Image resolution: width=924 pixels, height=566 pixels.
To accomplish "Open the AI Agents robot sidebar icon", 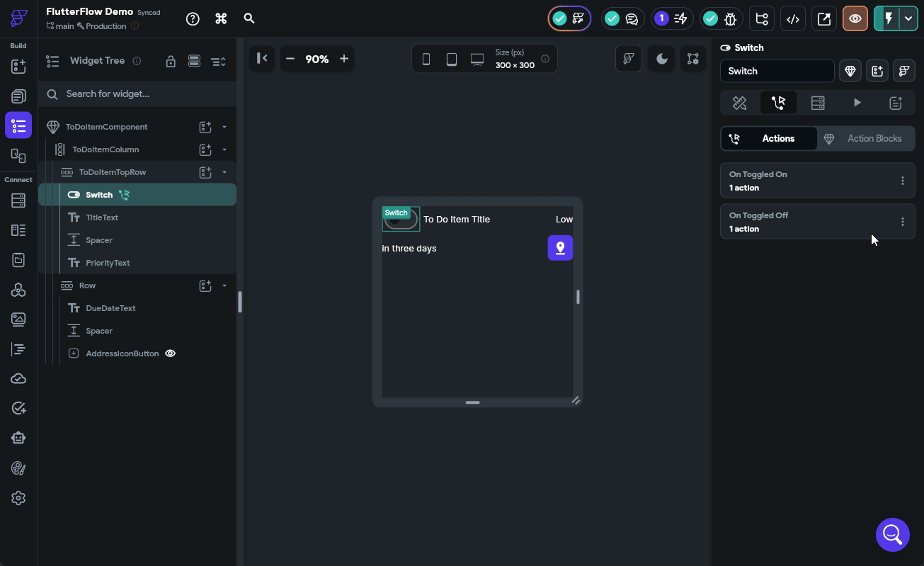I will [18, 438].
